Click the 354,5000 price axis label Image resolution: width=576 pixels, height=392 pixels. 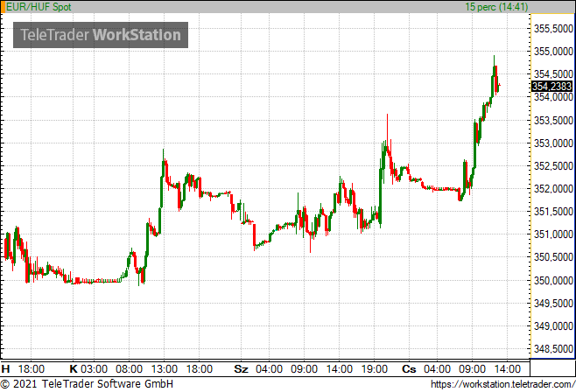pyautogui.click(x=553, y=74)
